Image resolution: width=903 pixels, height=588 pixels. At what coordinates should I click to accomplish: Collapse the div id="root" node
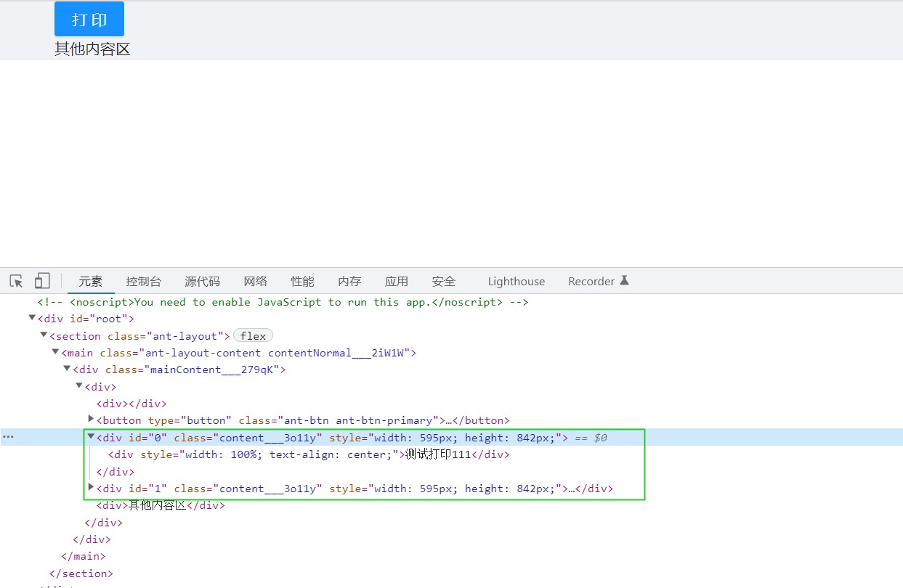pyautogui.click(x=32, y=318)
